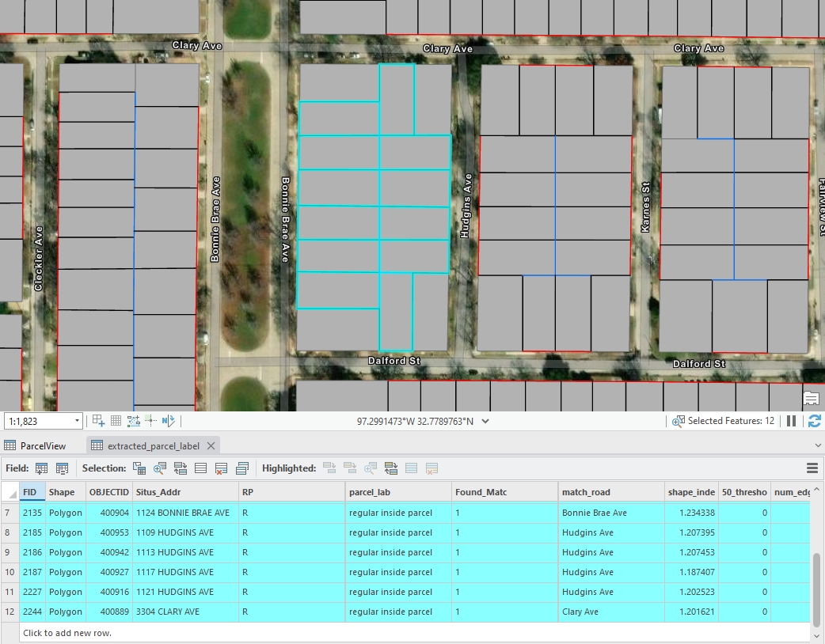825x644 pixels.
Task: Zoom to the selected table records
Action: (160, 468)
